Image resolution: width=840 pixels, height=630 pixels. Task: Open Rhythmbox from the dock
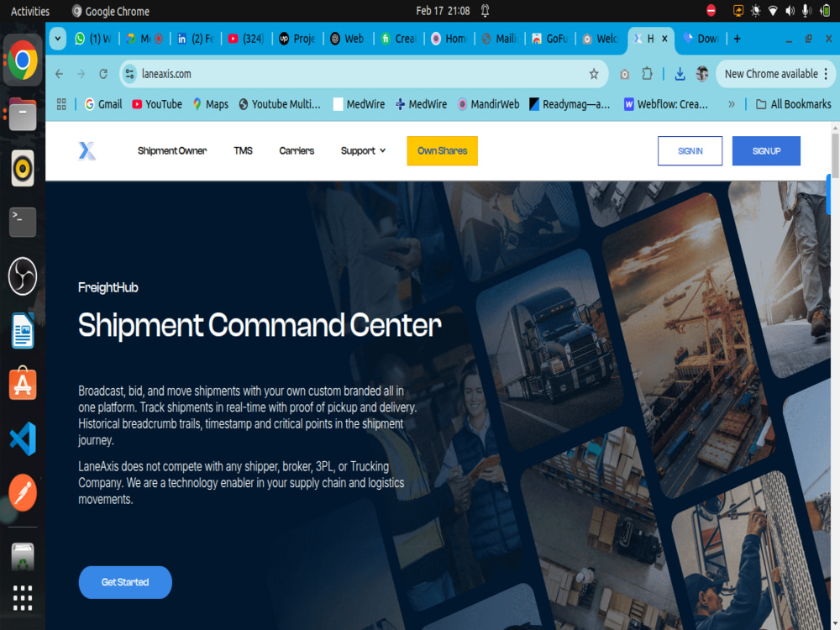(x=23, y=168)
